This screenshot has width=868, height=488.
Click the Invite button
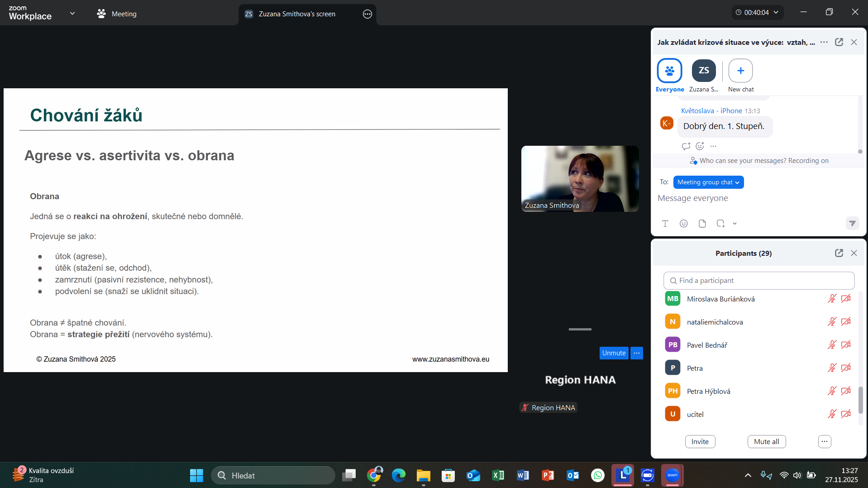700,442
